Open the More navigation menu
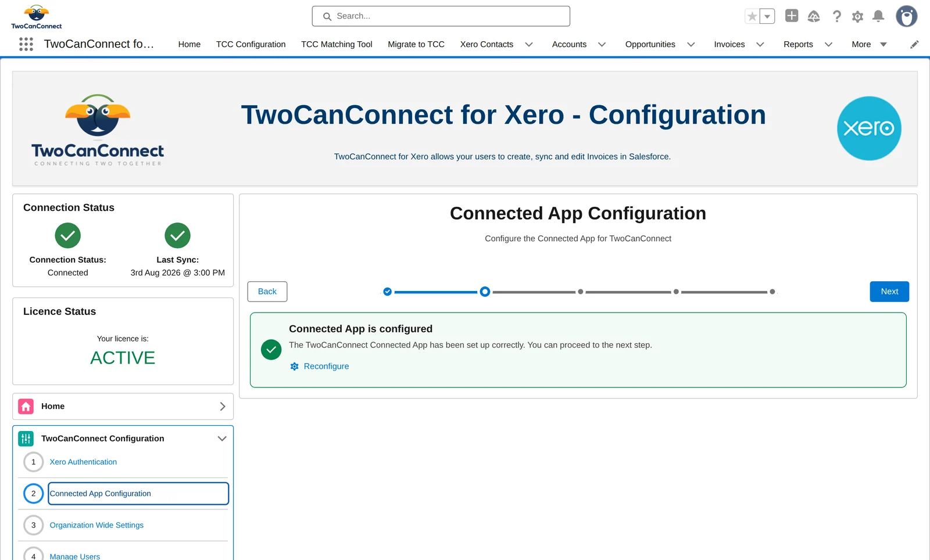930x560 pixels. (x=869, y=44)
